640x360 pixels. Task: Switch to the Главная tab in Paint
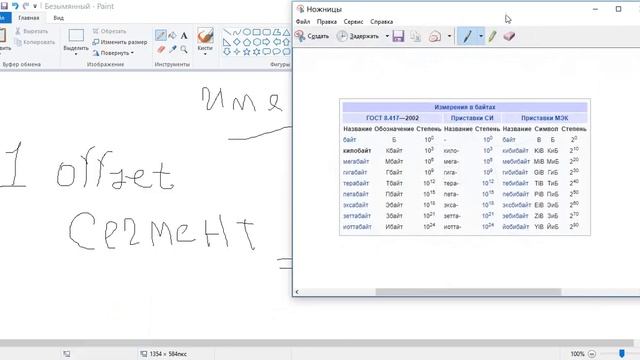click(x=29, y=18)
